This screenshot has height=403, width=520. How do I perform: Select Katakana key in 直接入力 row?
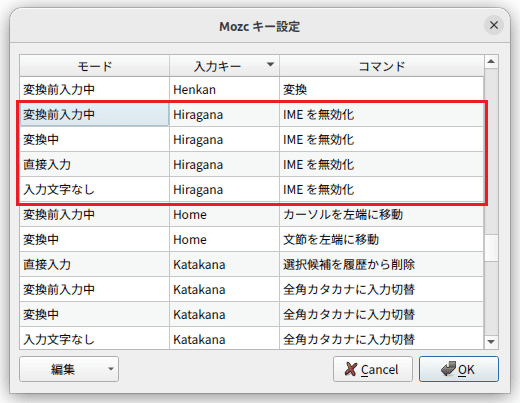point(224,264)
